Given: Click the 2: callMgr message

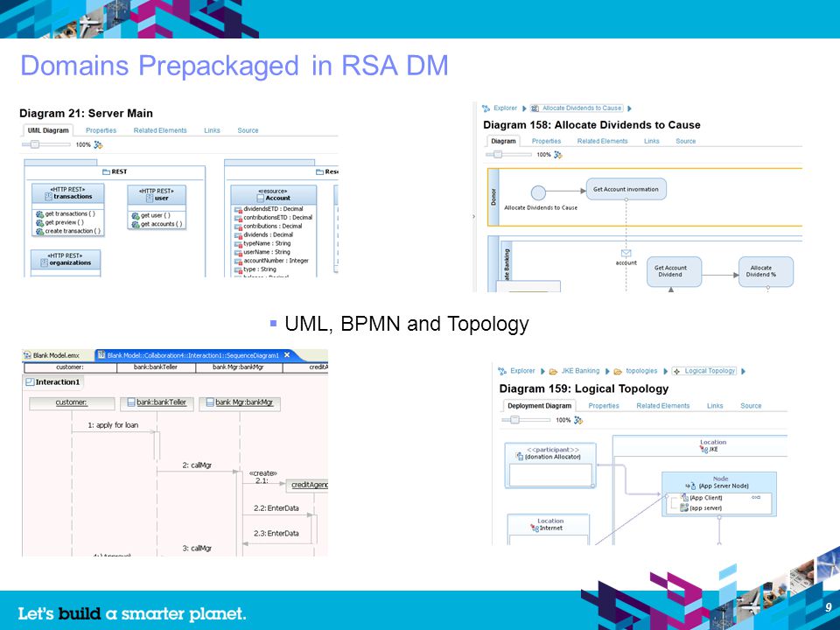Looking at the screenshot, I should (x=197, y=465).
